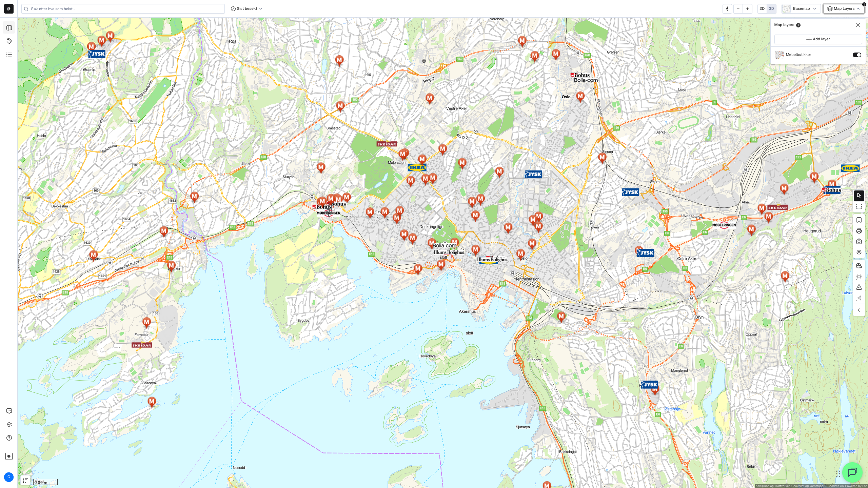The height and width of the screenshot is (488, 868).
Task: Open the user account avatar C
Action: pos(9,477)
